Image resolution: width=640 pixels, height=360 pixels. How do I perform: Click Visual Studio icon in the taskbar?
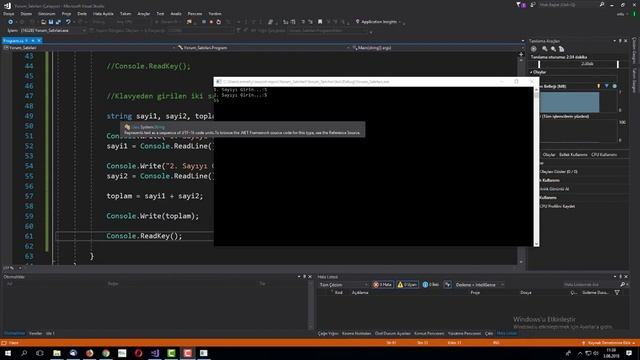(155, 353)
